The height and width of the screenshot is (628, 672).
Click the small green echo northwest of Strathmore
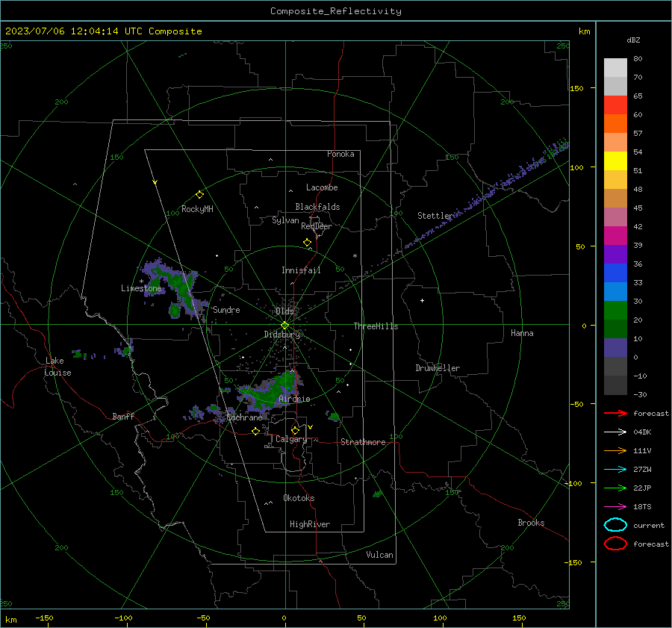pos(334,416)
